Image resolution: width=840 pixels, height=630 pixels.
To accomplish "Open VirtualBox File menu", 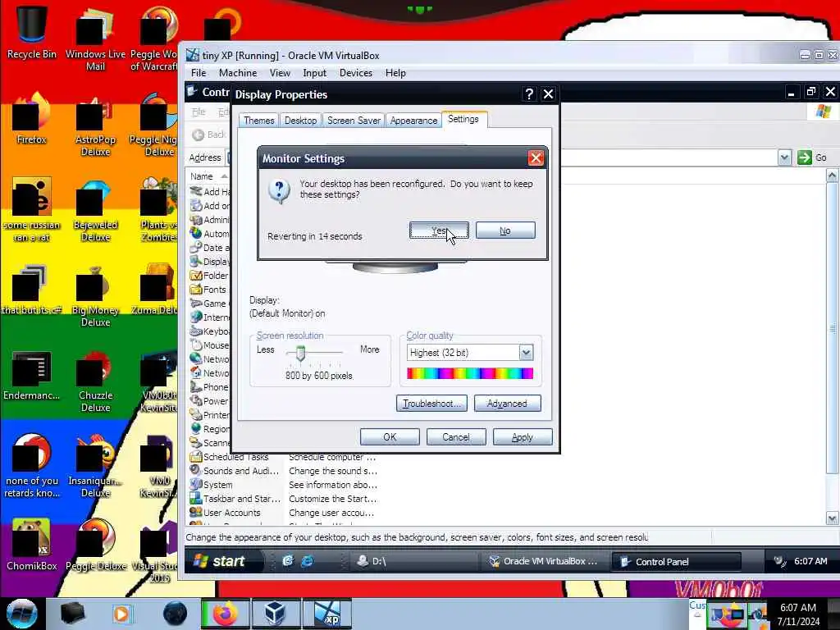I will point(199,73).
